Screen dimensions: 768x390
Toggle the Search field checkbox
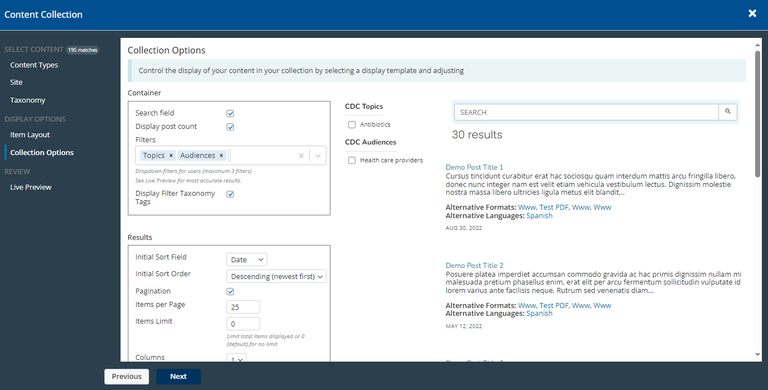pos(230,113)
